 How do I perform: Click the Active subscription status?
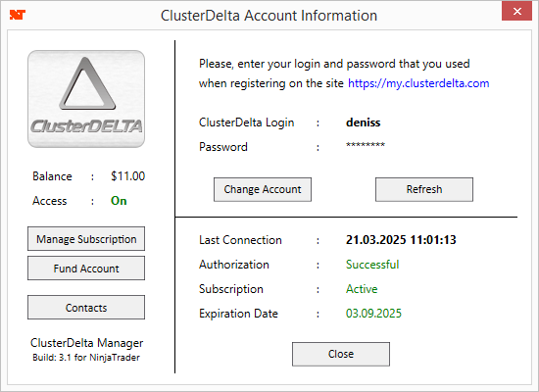point(362,289)
